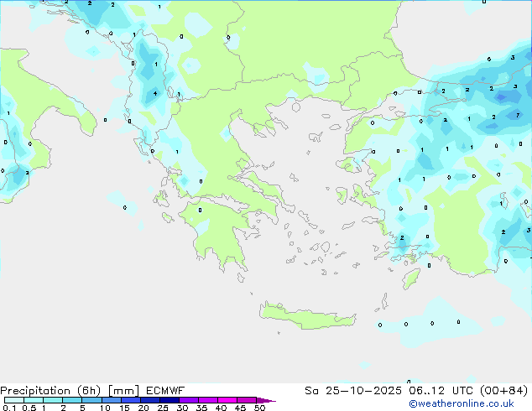This screenshot has width=532, height=411.
Task: Open the weatheronline.co.uk copyright link
Action: pos(462,403)
